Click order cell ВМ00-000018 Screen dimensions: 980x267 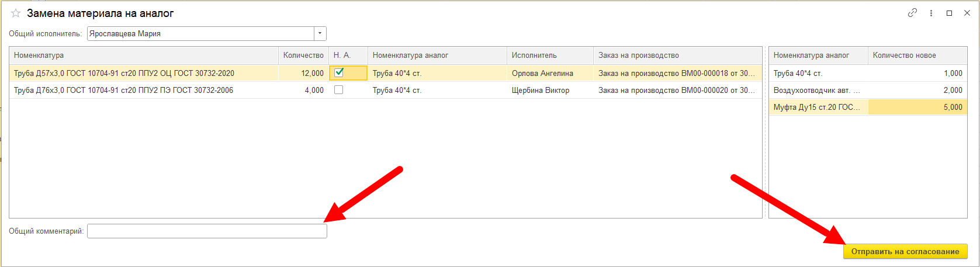click(677, 73)
